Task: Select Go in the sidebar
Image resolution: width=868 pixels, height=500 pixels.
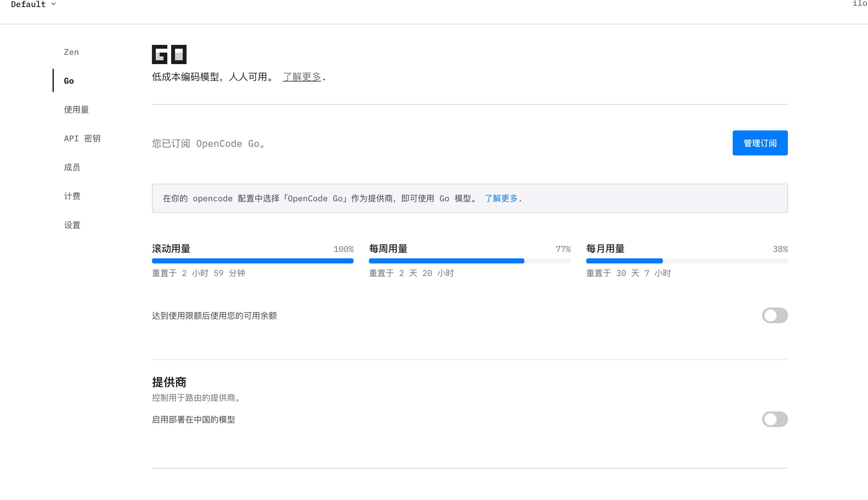Action: coord(69,81)
